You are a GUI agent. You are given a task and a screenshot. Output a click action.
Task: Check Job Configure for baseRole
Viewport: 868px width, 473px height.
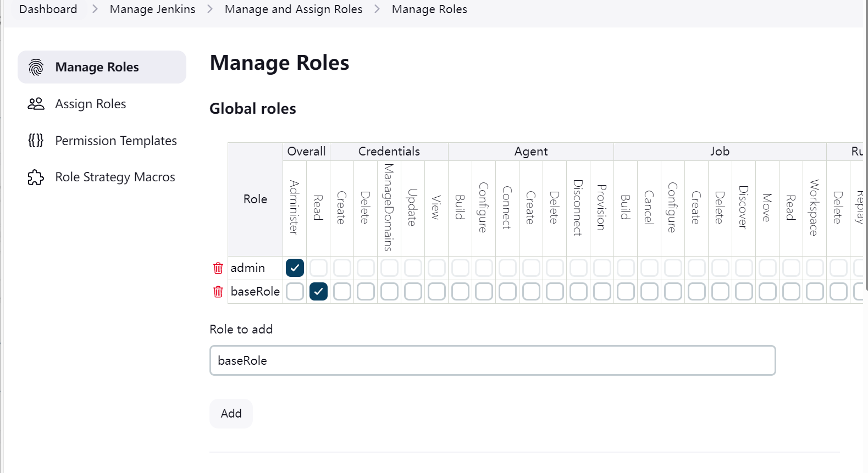673,292
